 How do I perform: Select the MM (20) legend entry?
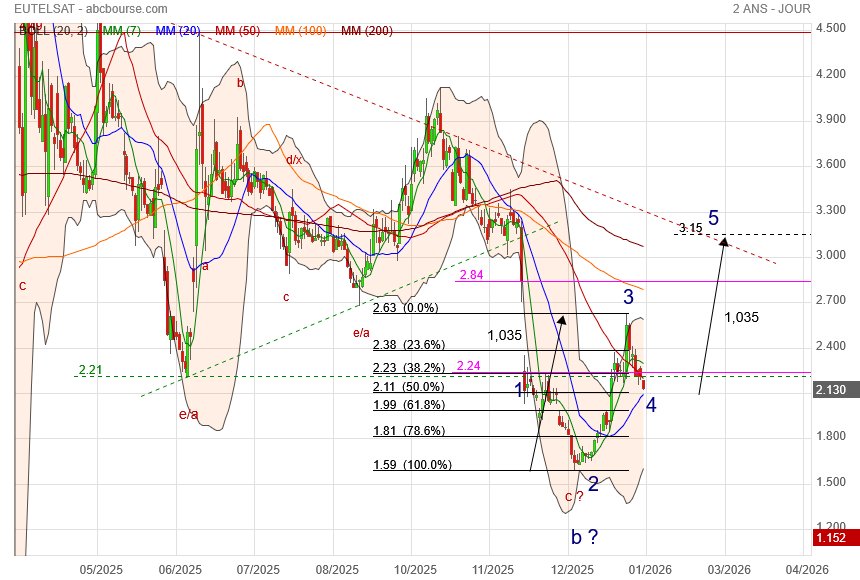point(178,31)
